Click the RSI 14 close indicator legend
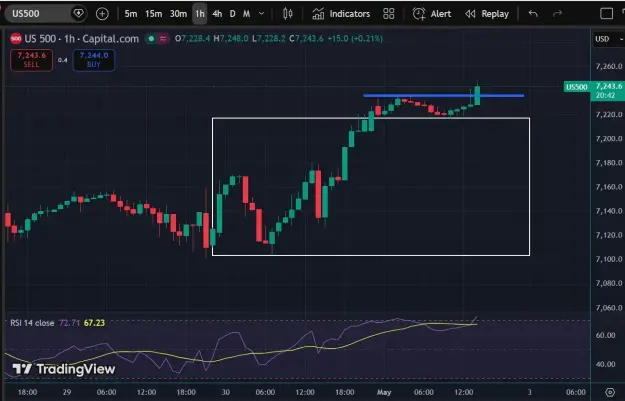 [32, 323]
